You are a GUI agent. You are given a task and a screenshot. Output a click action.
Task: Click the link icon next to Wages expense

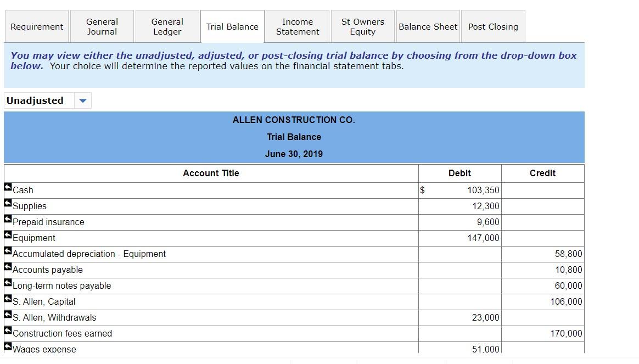point(8,346)
